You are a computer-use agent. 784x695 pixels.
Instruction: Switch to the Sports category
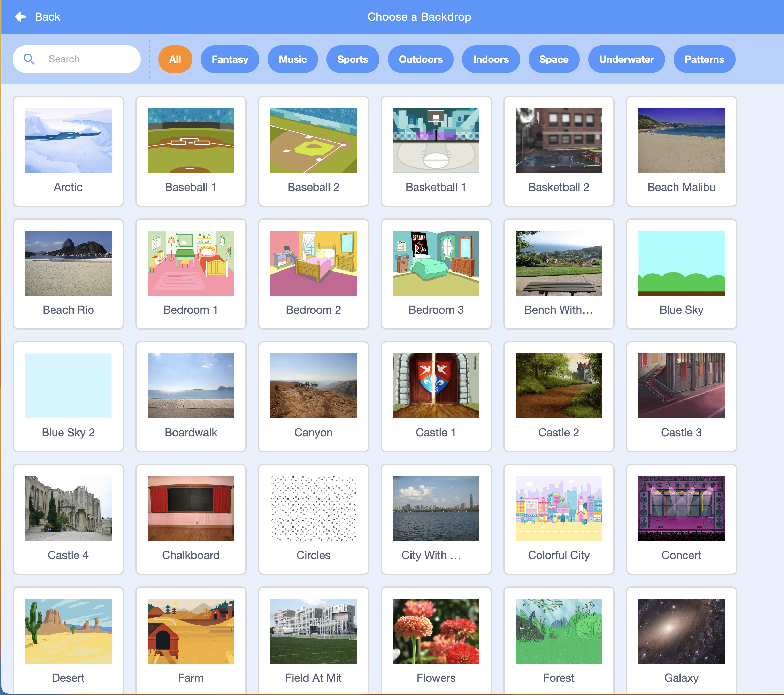tap(353, 59)
